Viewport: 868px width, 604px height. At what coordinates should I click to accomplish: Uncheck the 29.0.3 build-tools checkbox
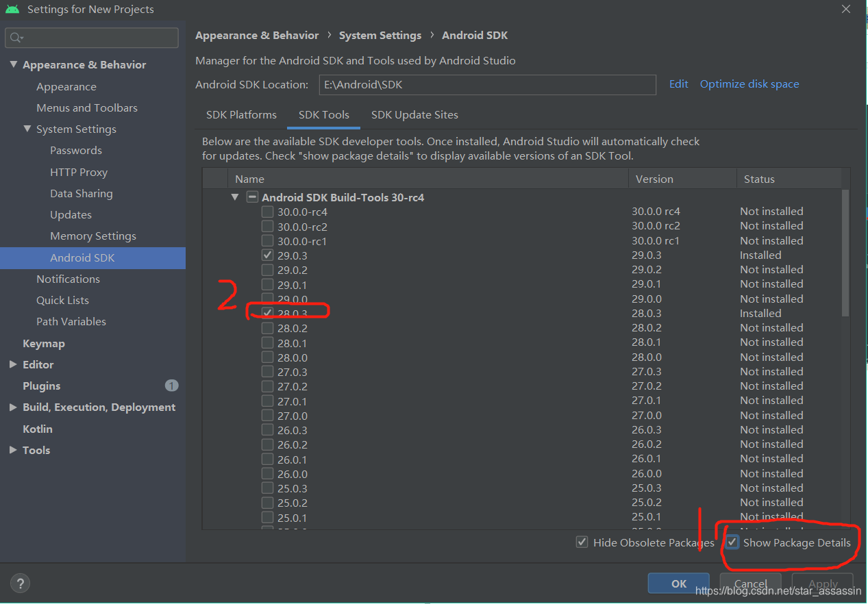(x=267, y=255)
